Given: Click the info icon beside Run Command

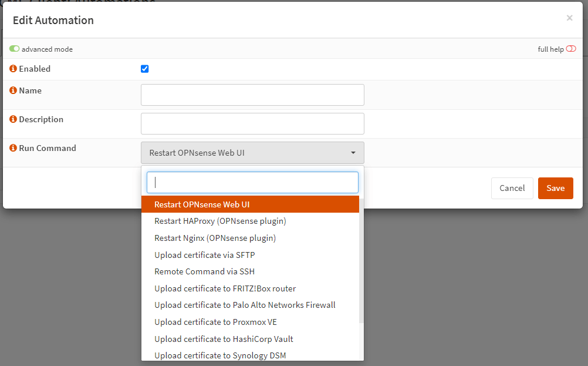Looking at the screenshot, I should click(x=13, y=148).
